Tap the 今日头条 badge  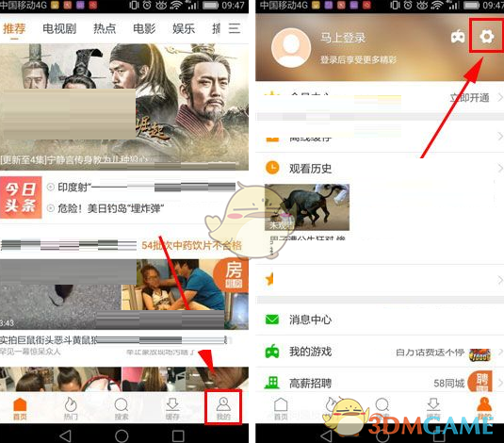click(x=21, y=197)
